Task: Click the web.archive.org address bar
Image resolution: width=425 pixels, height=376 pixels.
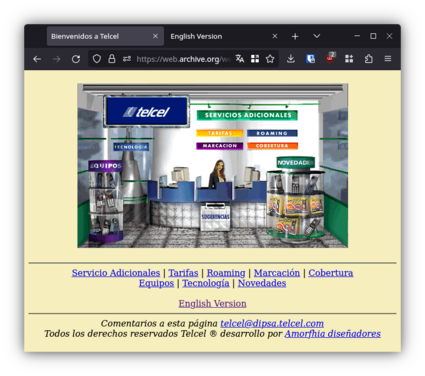Action: pyautogui.click(x=183, y=59)
